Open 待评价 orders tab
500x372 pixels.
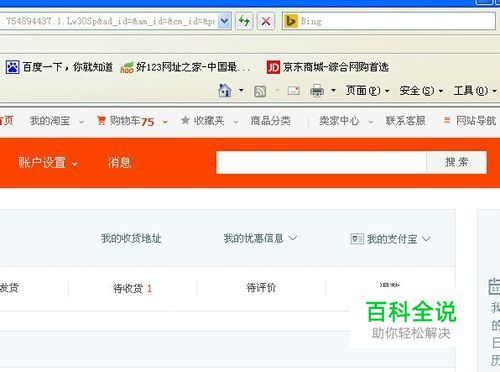[x=261, y=287]
